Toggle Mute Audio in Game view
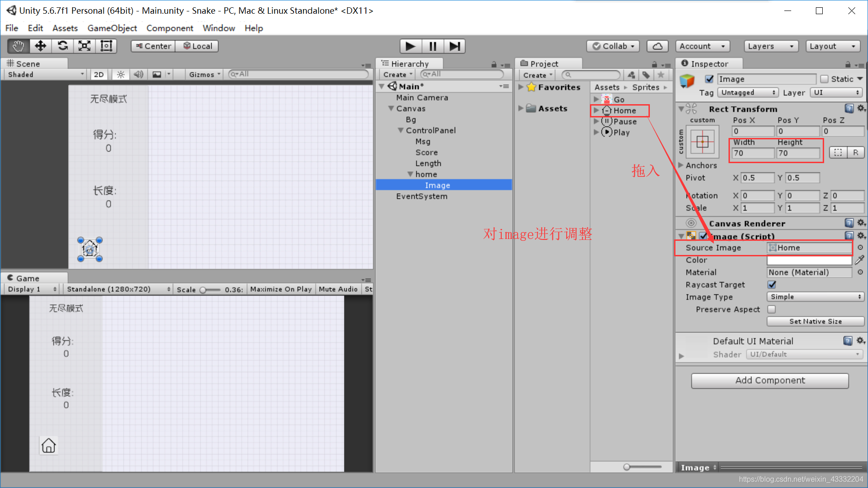 pos(338,289)
